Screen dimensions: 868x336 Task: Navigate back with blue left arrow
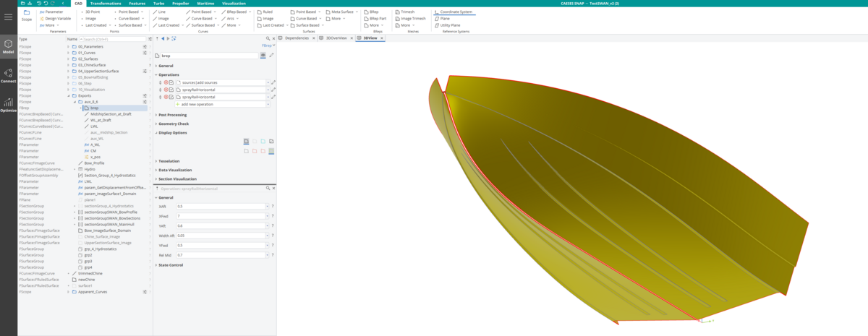point(163,38)
